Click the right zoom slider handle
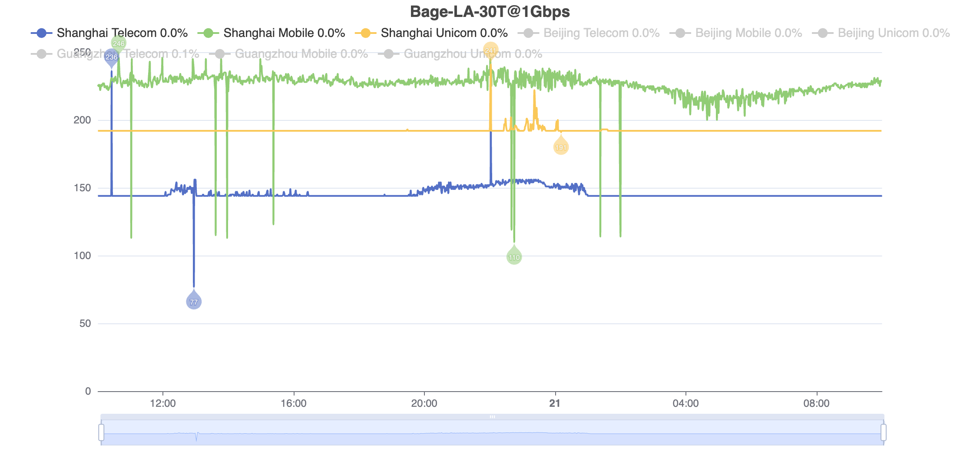The width and height of the screenshot is (980, 452). point(884,432)
